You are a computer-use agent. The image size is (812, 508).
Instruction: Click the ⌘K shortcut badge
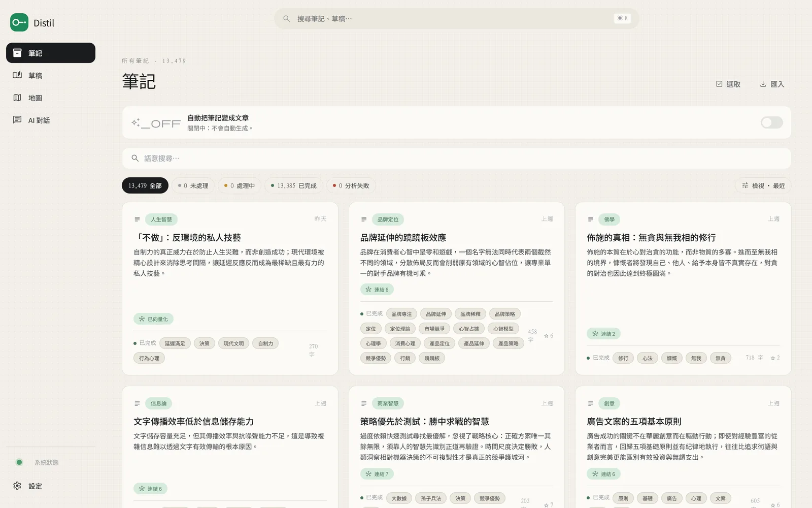point(622,18)
